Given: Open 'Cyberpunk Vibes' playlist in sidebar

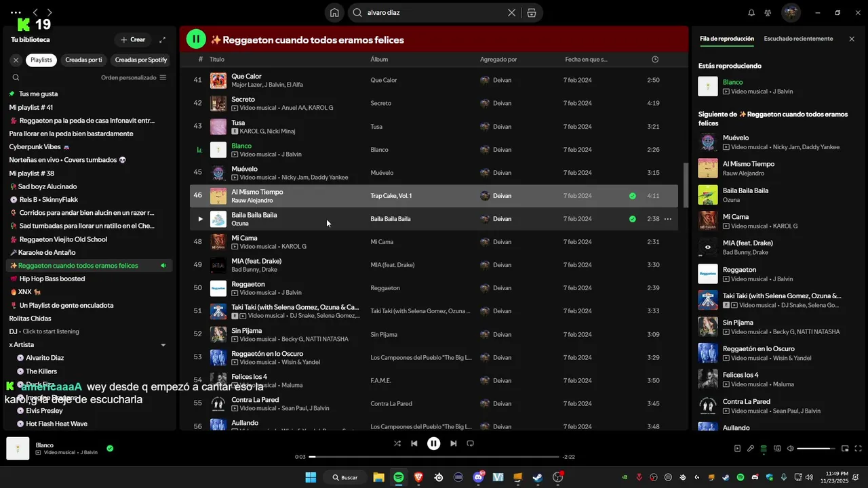Looking at the screenshot, I should pos(90,146).
